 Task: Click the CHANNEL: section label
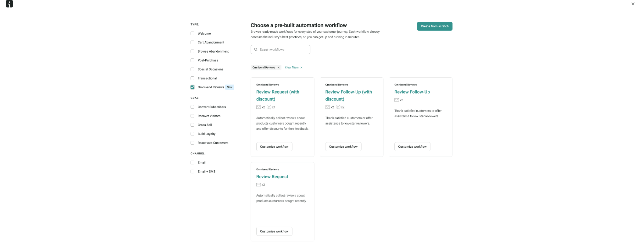click(198, 154)
